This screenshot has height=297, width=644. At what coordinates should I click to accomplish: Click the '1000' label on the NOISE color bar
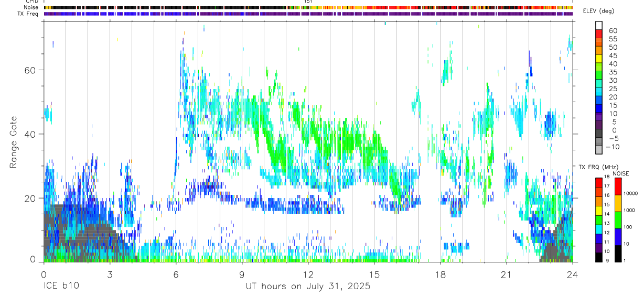630,210
